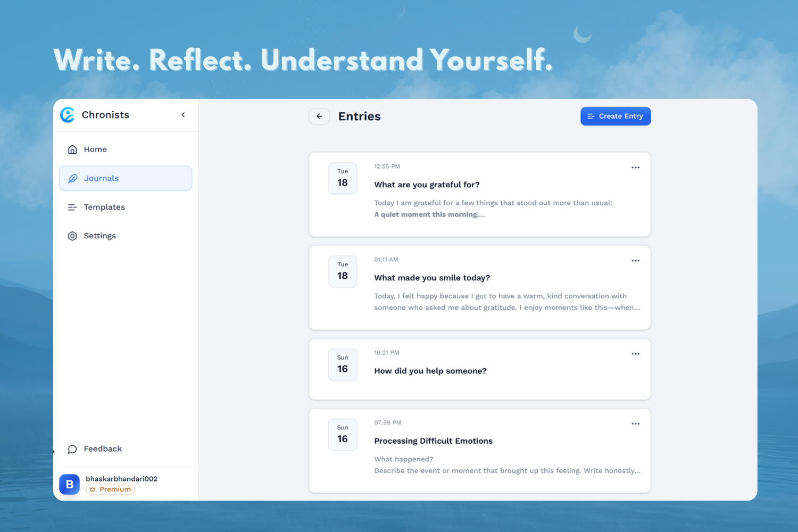Open the Home page
798x532 pixels.
(95, 149)
